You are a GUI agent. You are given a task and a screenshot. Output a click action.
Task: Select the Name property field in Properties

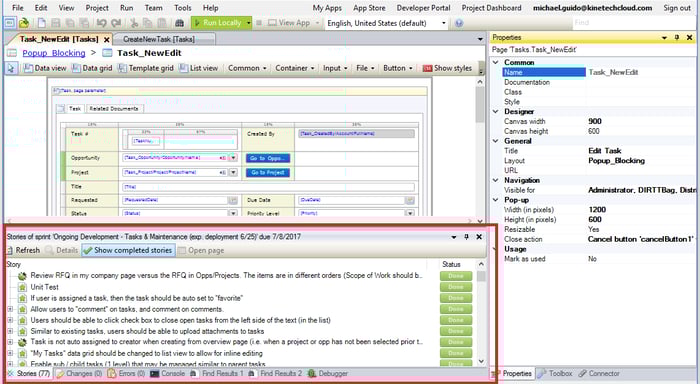(544, 72)
